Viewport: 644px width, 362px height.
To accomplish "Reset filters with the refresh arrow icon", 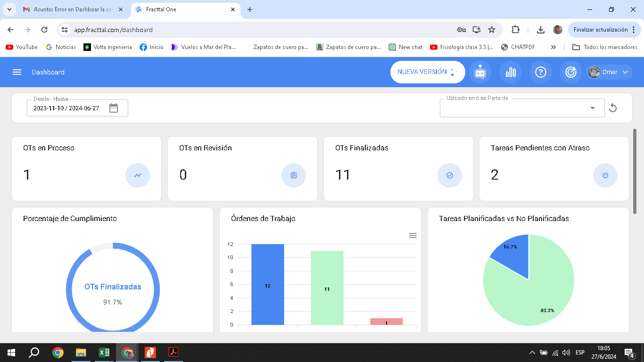I will point(613,108).
